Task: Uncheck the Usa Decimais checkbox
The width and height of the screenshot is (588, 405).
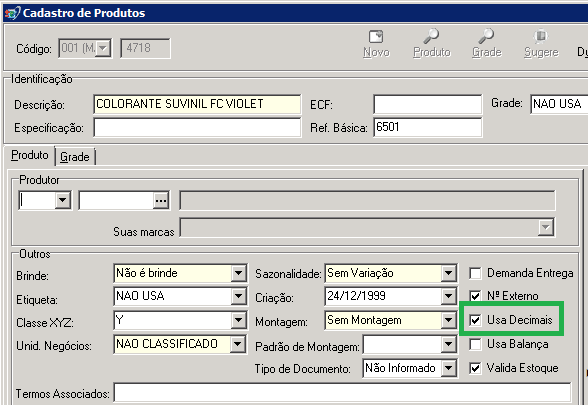Action: point(475,320)
